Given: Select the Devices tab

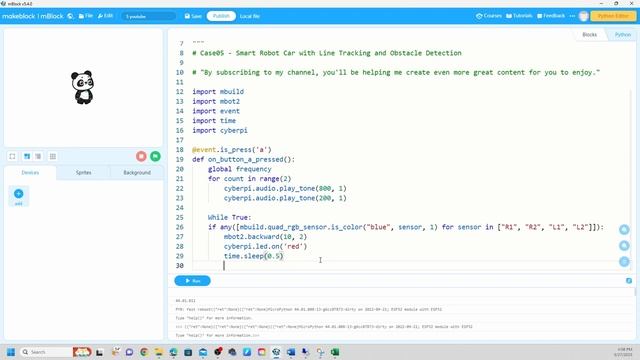Looking at the screenshot, I should point(30,173).
